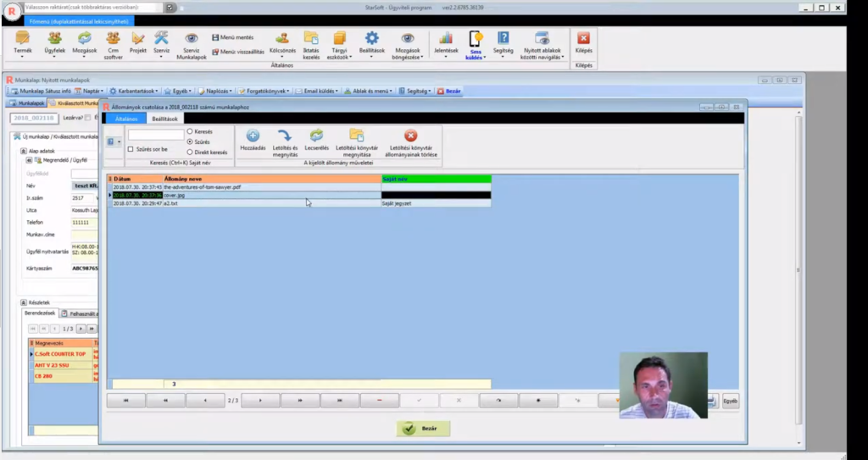Switch to the Beállítások tab
This screenshot has width=868, height=460.
[164, 119]
